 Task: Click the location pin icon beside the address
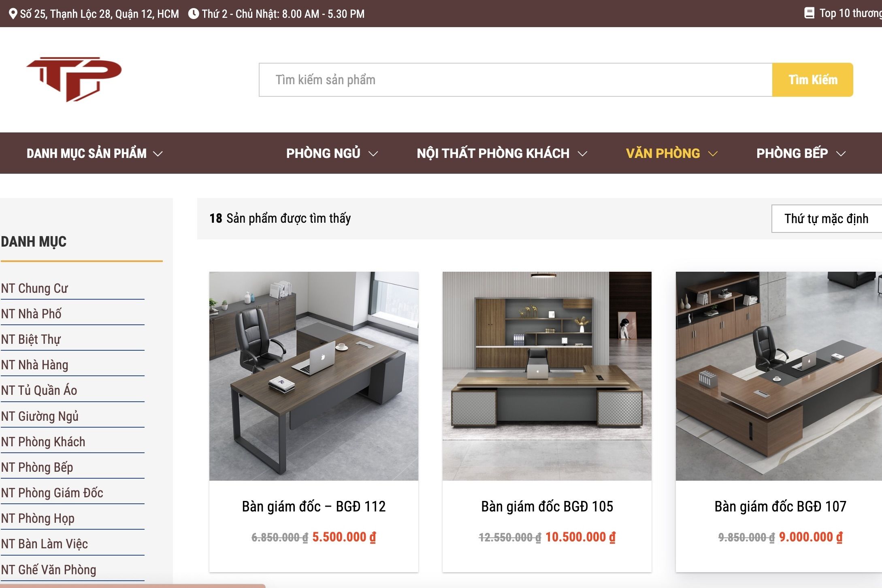click(13, 14)
